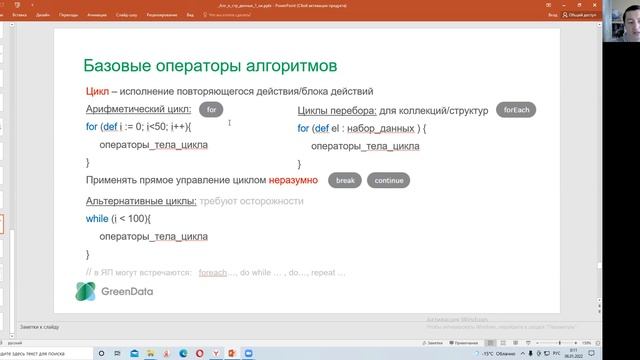640x360 pixels.
Task: Click the gray 'break' pill on slide
Action: click(x=345, y=180)
